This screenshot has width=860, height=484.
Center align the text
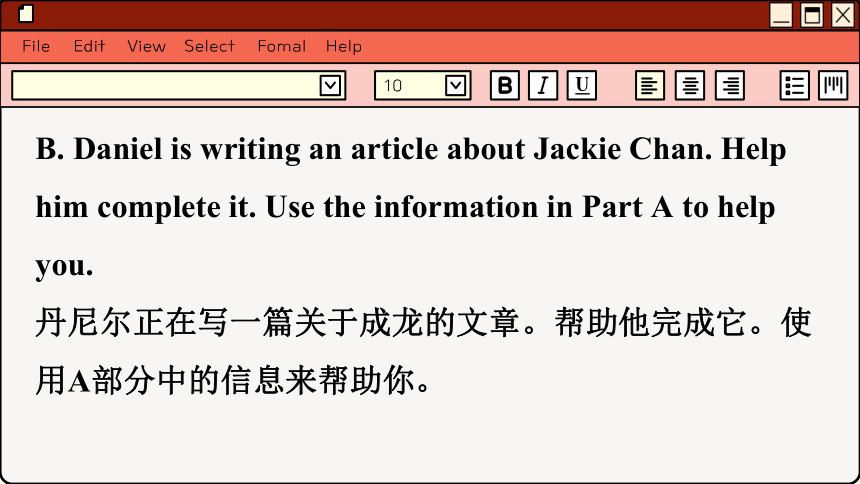pos(690,85)
